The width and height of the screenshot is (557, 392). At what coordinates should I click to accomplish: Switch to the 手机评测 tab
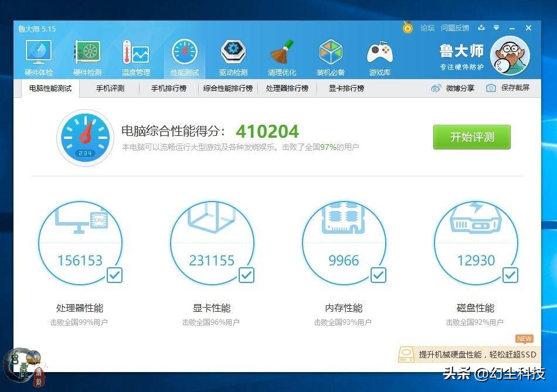coord(110,88)
